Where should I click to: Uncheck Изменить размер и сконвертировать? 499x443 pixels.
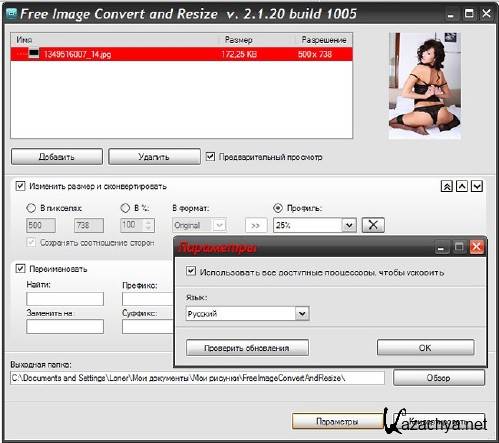point(20,186)
